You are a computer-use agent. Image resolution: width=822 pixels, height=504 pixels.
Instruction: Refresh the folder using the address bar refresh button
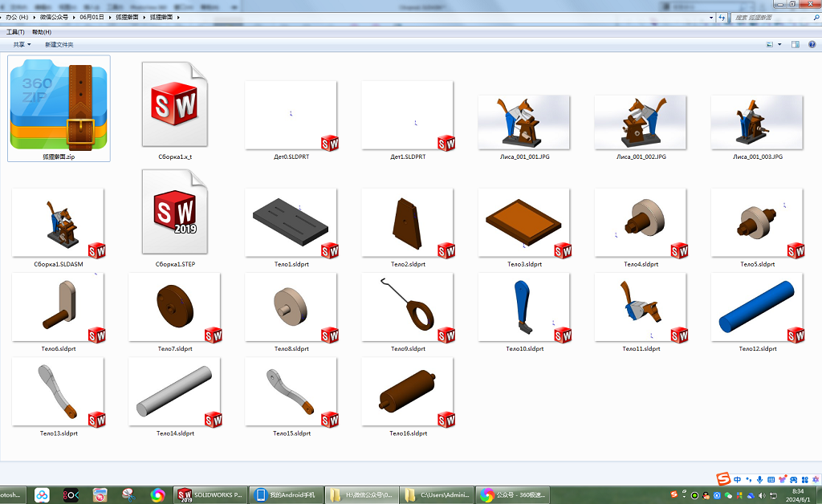[x=722, y=18]
